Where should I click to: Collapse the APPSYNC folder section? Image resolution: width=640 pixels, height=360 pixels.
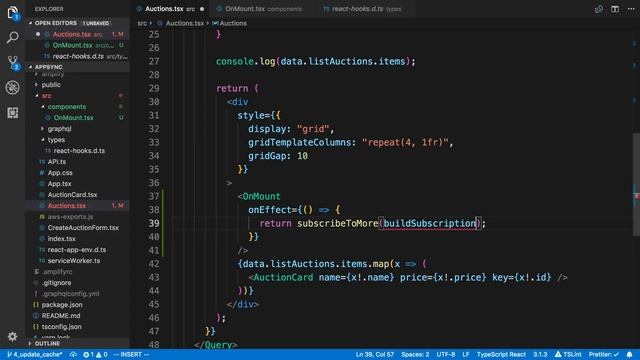coord(49,67)
